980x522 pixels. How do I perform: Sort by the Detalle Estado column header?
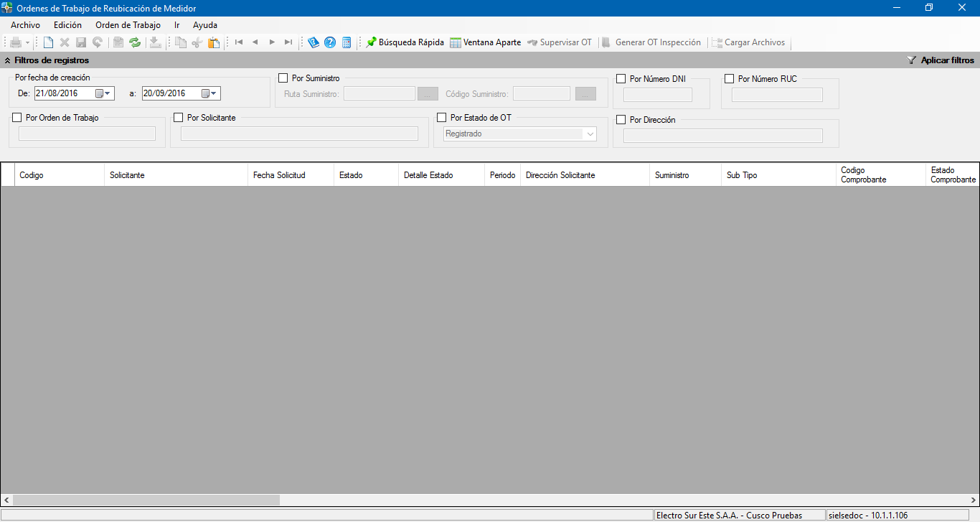click(441, 175)
